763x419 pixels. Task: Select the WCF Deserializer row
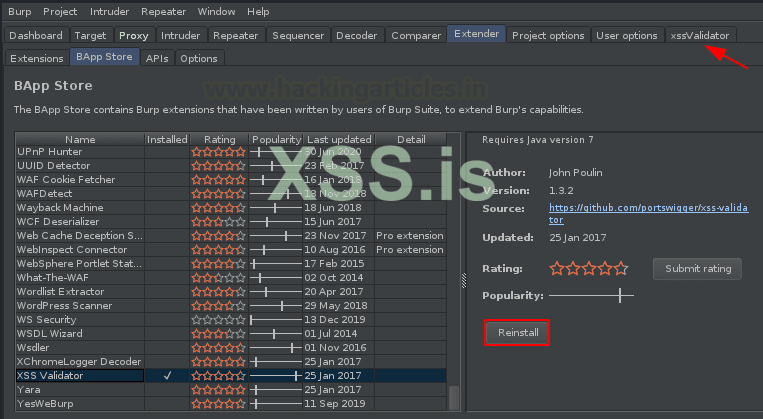[x=231, y=221]
